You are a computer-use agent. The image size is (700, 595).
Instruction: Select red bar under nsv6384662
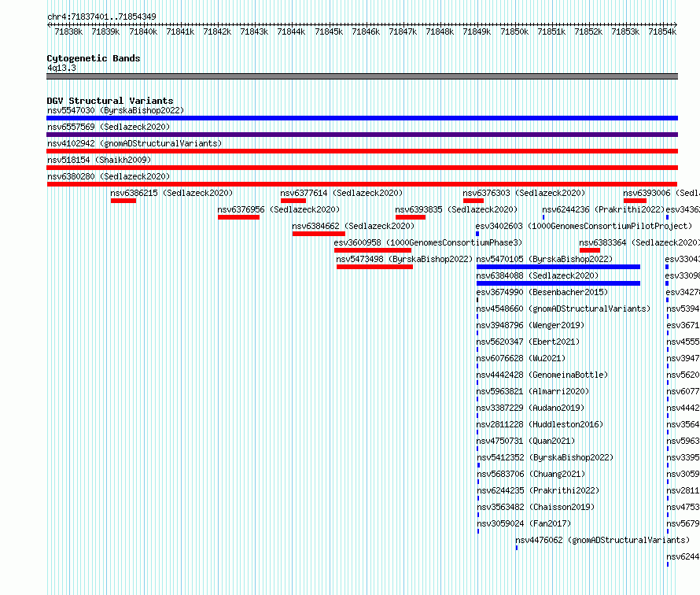pos(319,234)
